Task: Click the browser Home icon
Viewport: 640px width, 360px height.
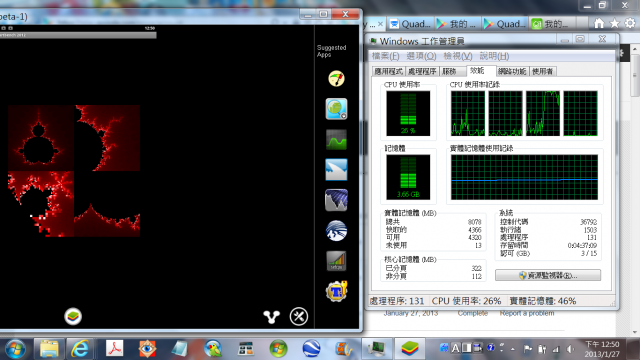Action: tap(599, 23)
